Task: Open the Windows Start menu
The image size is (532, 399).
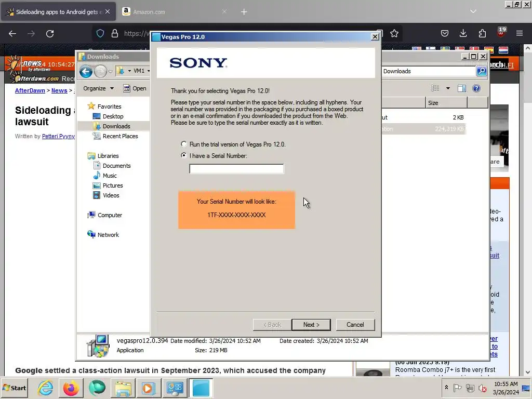Action: (14, 388)
